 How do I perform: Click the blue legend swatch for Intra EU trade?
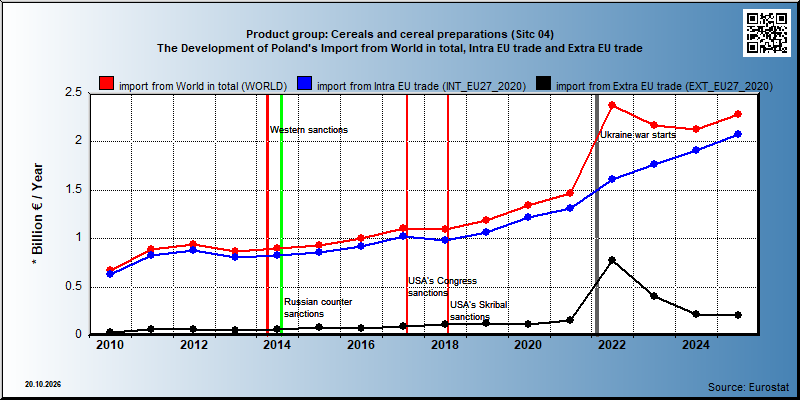(x=305, y=85)
